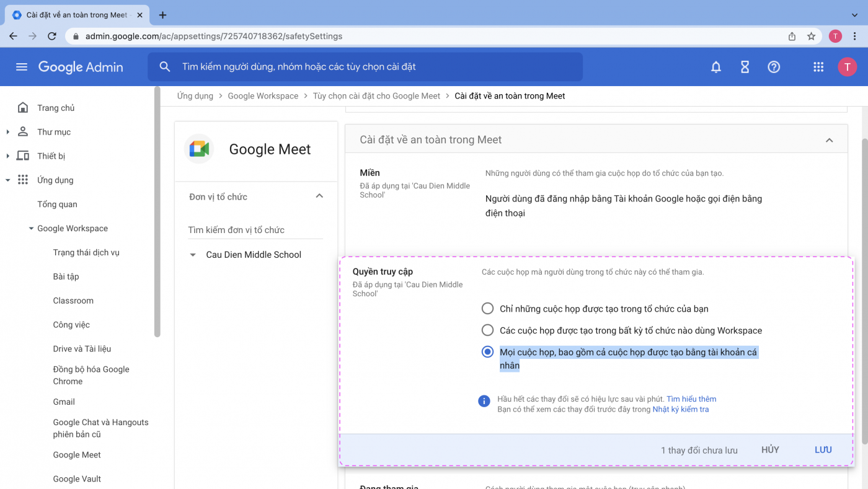Open the Tìm hiểu thêm link
This screenshot has width=868, height=489.
[x=691, y=399]
